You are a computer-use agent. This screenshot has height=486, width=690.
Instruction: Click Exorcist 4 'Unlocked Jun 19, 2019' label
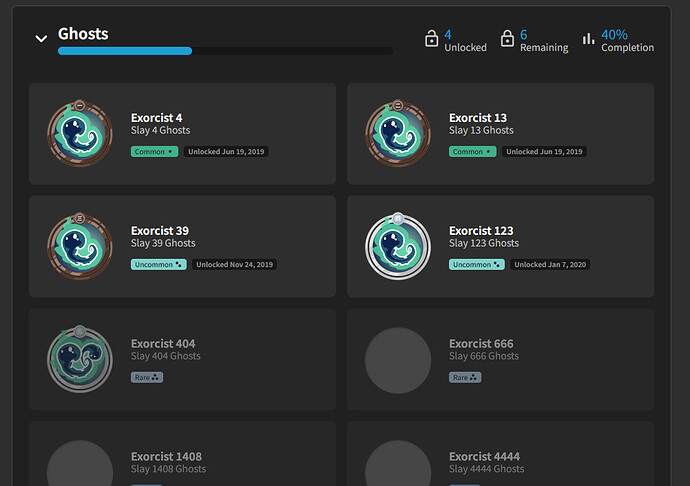click(x=226, y=151)
